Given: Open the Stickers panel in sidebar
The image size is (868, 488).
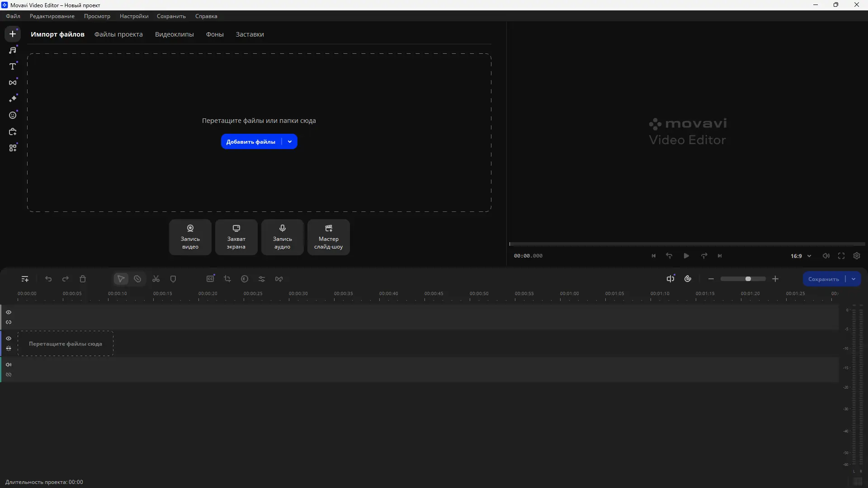Looking at the screenshot, I should [x=13, y=115].
